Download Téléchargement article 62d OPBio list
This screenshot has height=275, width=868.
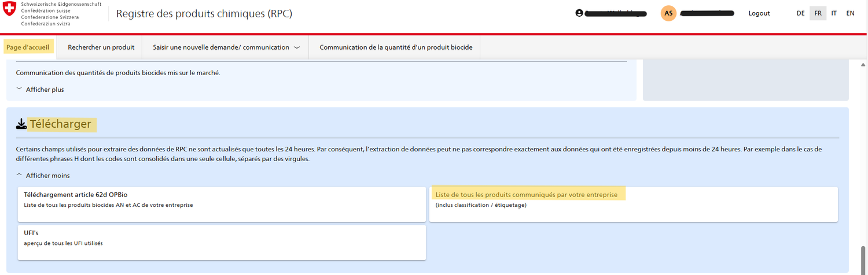click(222, 204)
